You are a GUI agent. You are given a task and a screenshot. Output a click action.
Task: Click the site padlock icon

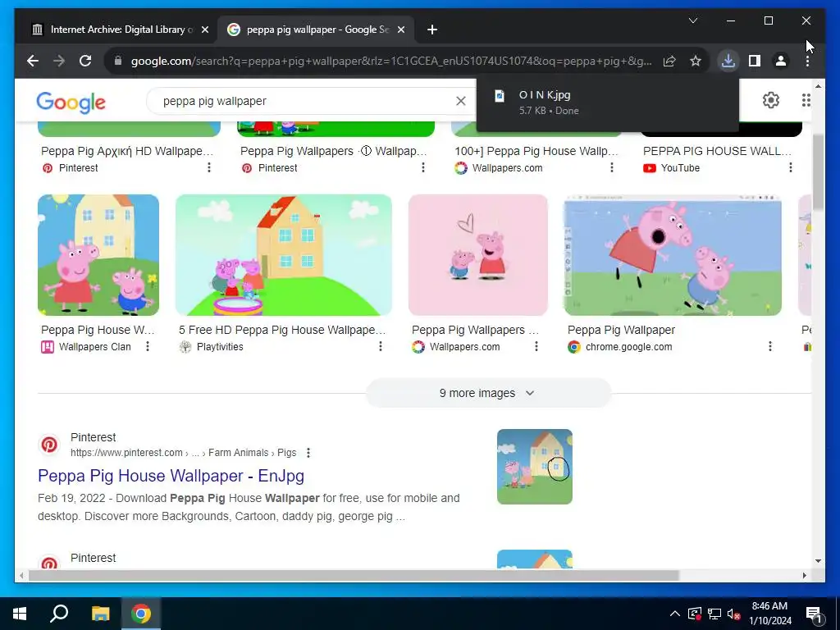pos(118,61)
